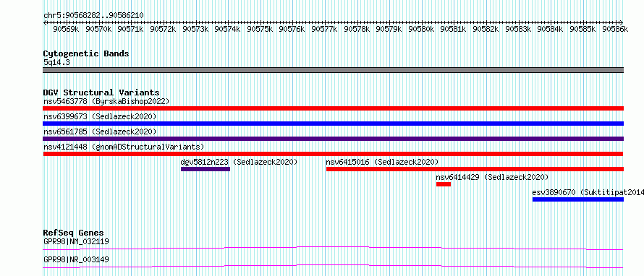Open variant nsv4121448 (gnomADStructuralVariants) label
The image size is (644, 276).
coord(124,147)
